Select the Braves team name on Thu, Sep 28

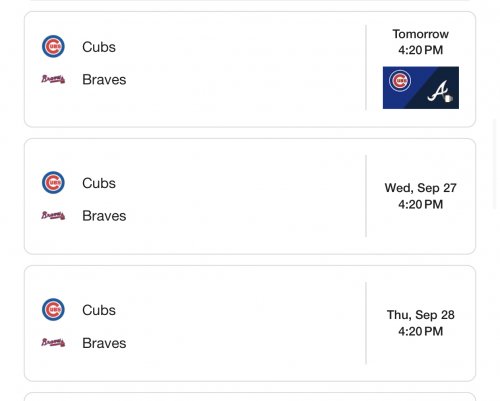[104, 343]
